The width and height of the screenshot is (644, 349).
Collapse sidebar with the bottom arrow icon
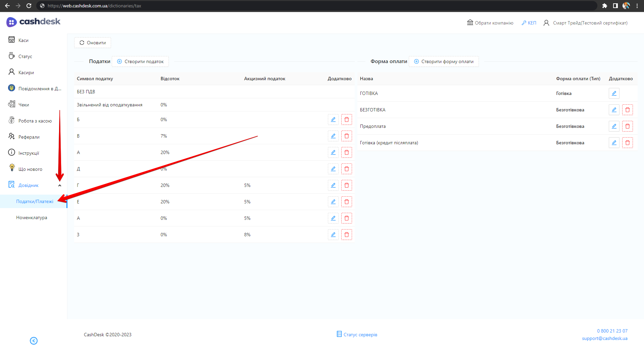[34, 341]
